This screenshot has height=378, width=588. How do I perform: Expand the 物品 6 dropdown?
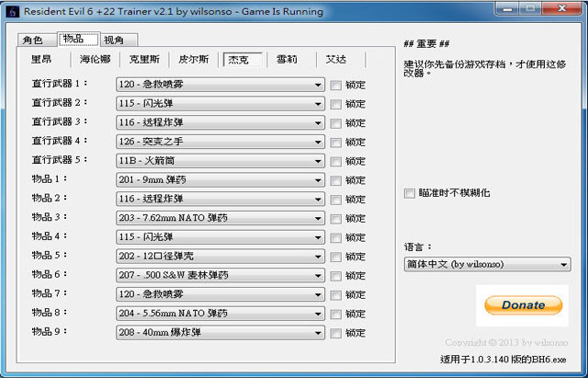point(220,276)
